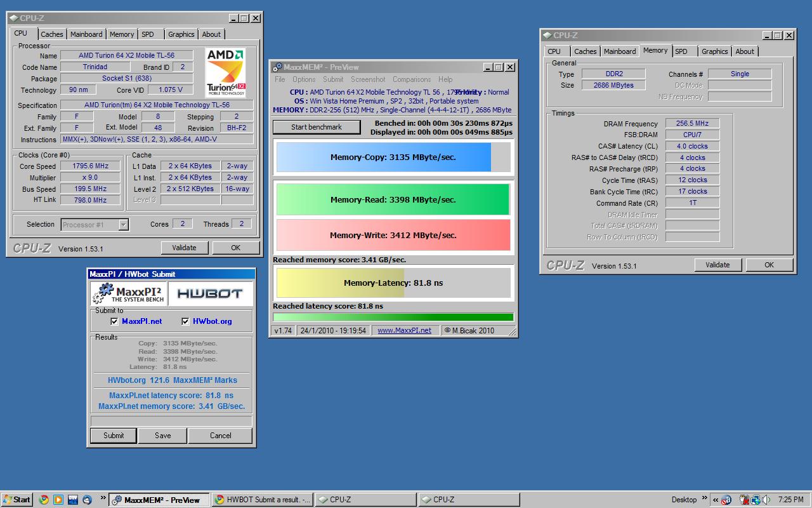This screenshot has width=812, height=508.
Task: Toggle the MaxxPI.net submit checkbox
Action: [114, 321]
